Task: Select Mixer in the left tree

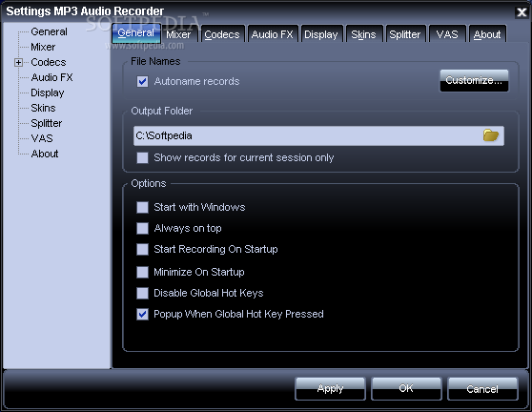Action: (43, 47)
